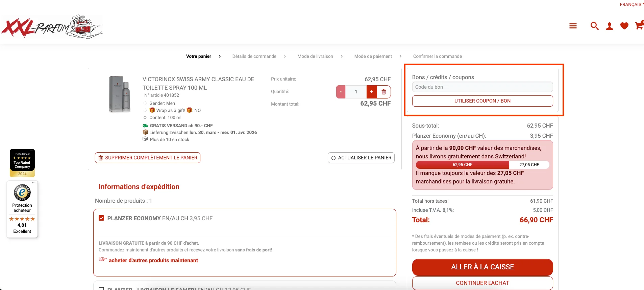Viewport: 644px width, 290px height.
Task: Decrease quantity with minus button
Action: [x=341, y=92]
